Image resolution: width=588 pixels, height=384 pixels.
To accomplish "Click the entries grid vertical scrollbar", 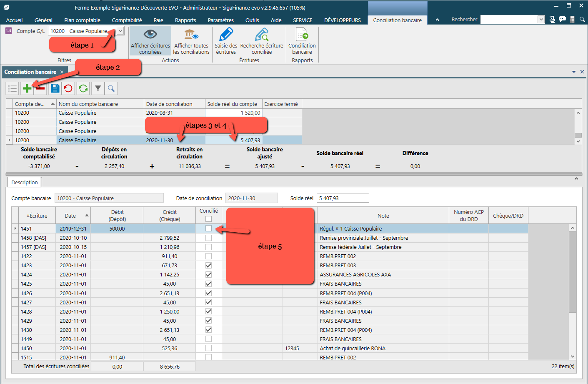I will pyautogui.click(x=573, y=272).
